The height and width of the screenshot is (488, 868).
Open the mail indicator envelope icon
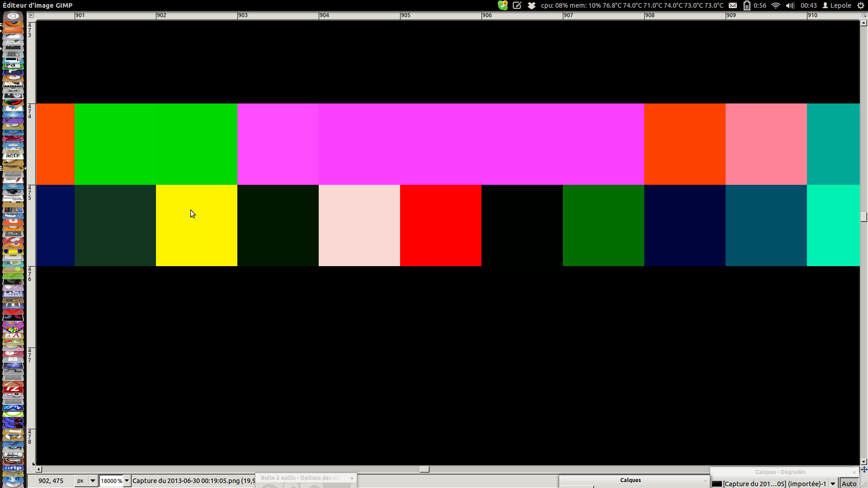(x=733, y=5)
